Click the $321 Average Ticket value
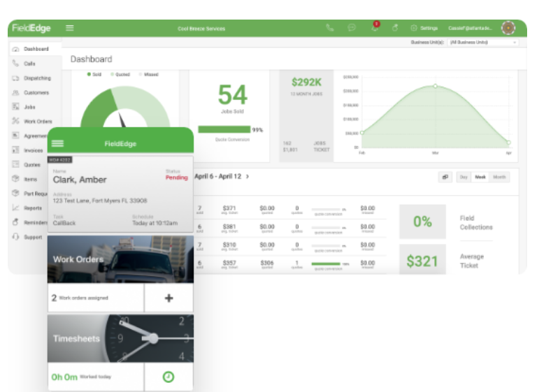Viewport: 553px width, 392px height. (x=422, y=261)
